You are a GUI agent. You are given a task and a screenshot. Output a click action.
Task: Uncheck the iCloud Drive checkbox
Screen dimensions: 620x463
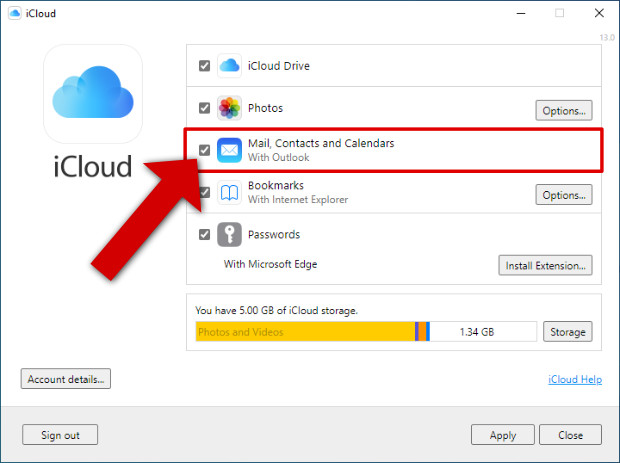pos(204,66)
